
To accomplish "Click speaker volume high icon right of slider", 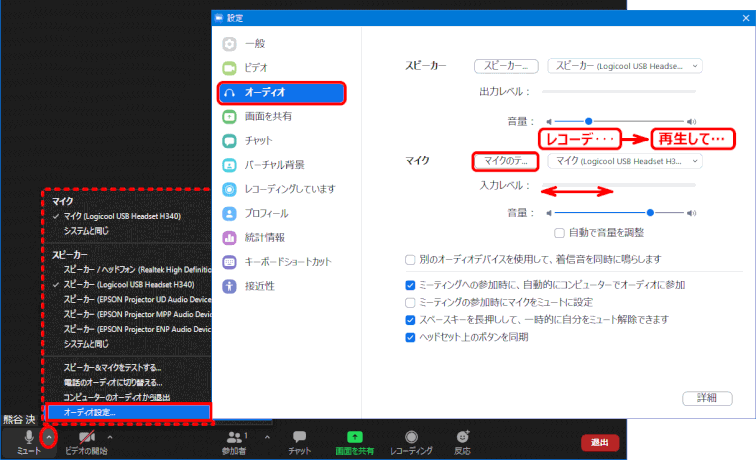I will tap(691, 122).
